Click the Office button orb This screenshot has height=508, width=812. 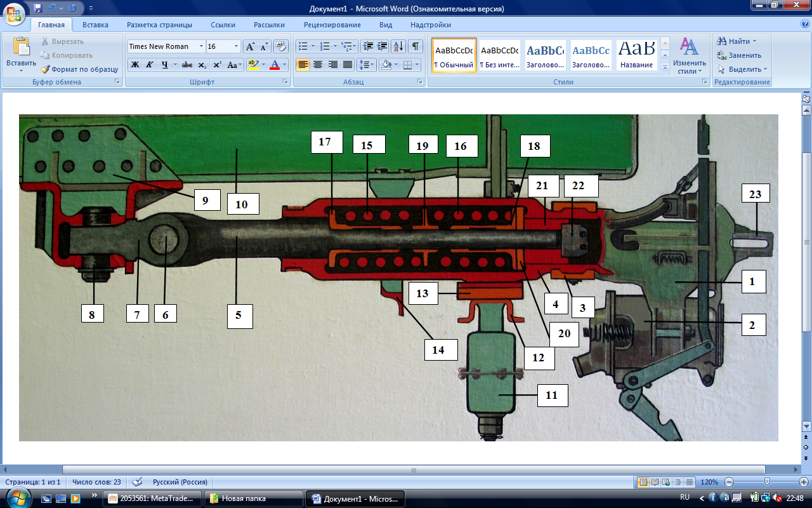click(x=14, y=13)
